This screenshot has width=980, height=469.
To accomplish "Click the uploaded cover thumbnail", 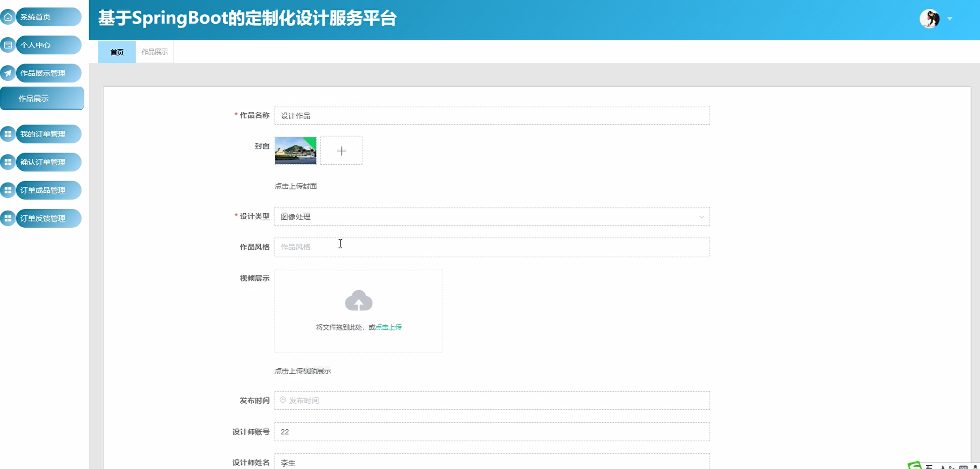I will pyautogui.click(x=295, y=150).
